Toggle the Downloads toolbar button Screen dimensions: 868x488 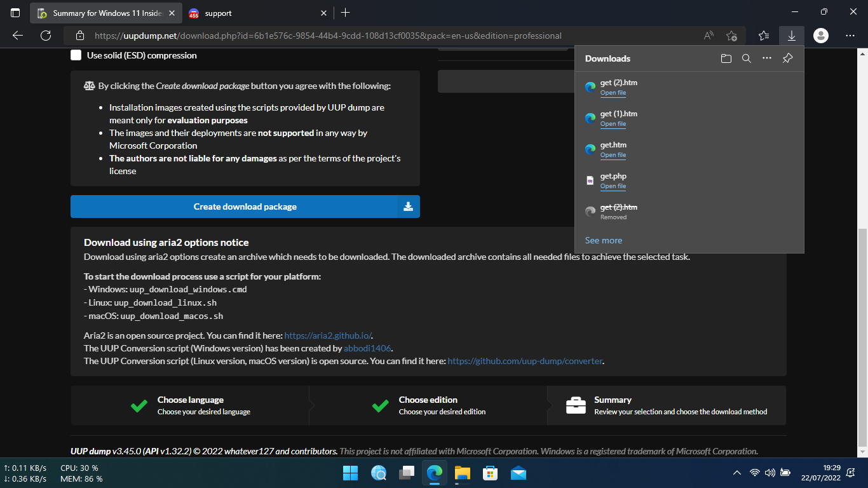coord(791,36)
